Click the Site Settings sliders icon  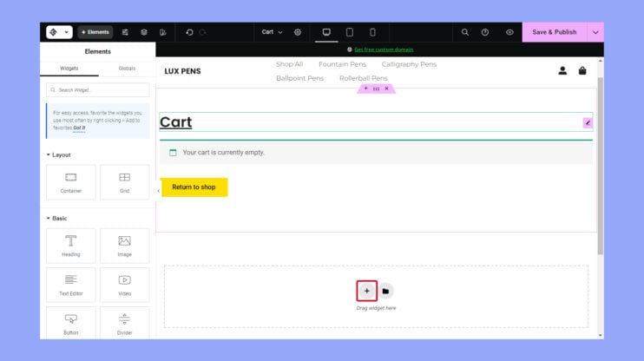[x=125, y=32]
